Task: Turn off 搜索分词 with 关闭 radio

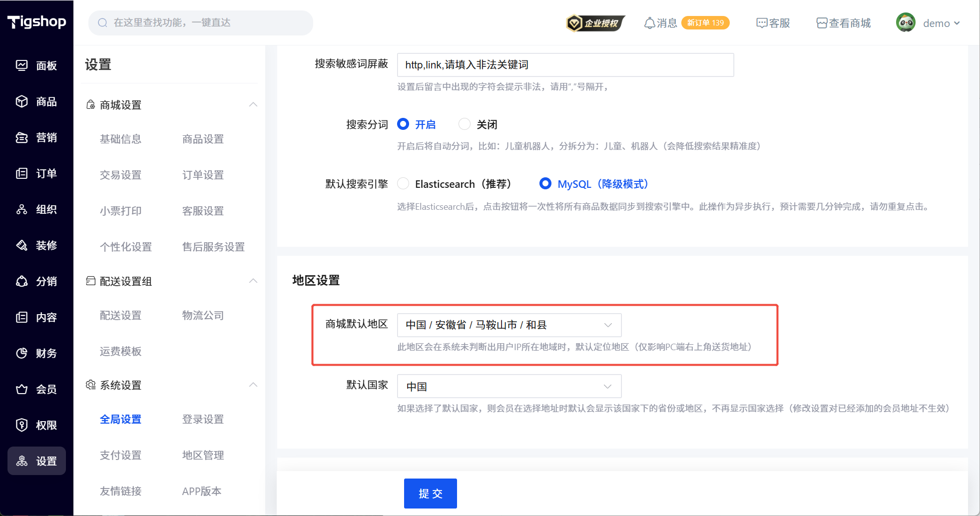Action: click(465, 124)
